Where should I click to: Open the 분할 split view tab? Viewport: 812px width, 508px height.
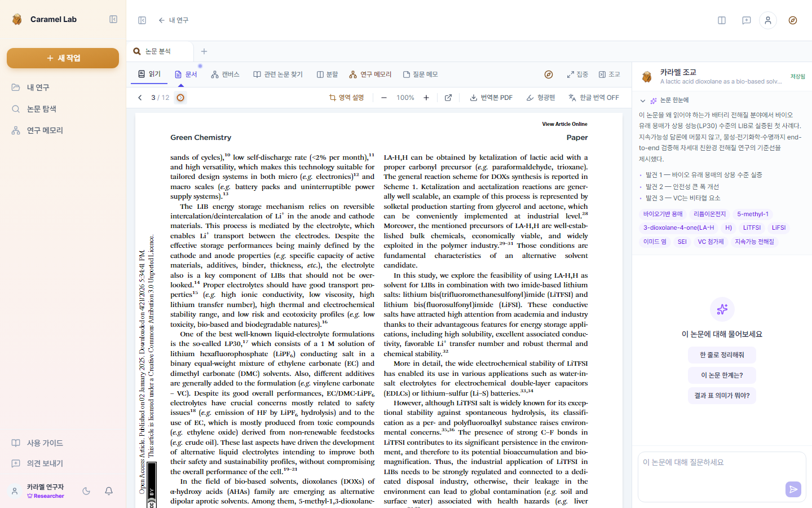coord(328,75)
